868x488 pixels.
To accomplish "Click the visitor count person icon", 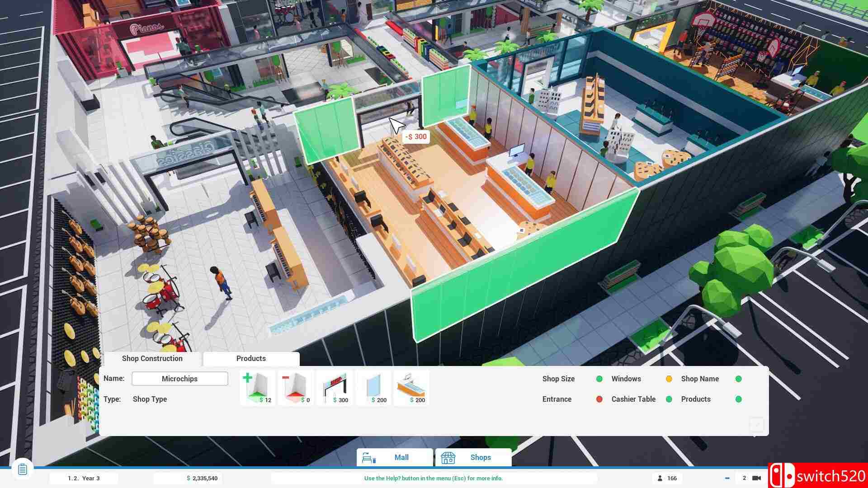I will (x=660, y=478).
